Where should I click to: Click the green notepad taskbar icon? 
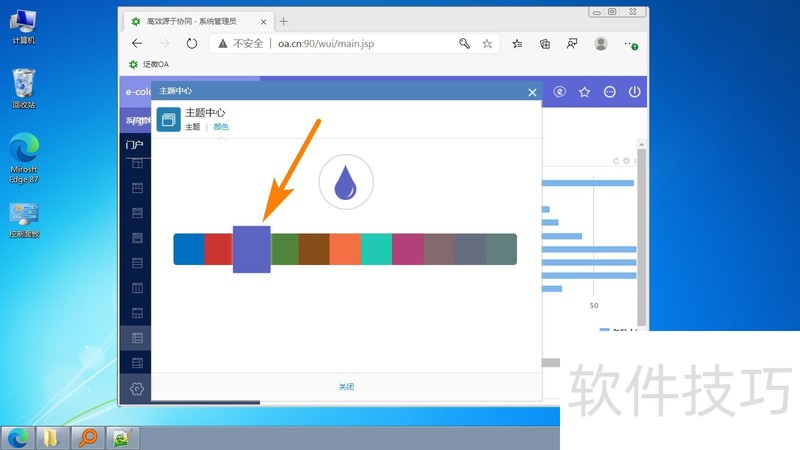(x=123, y=438)
